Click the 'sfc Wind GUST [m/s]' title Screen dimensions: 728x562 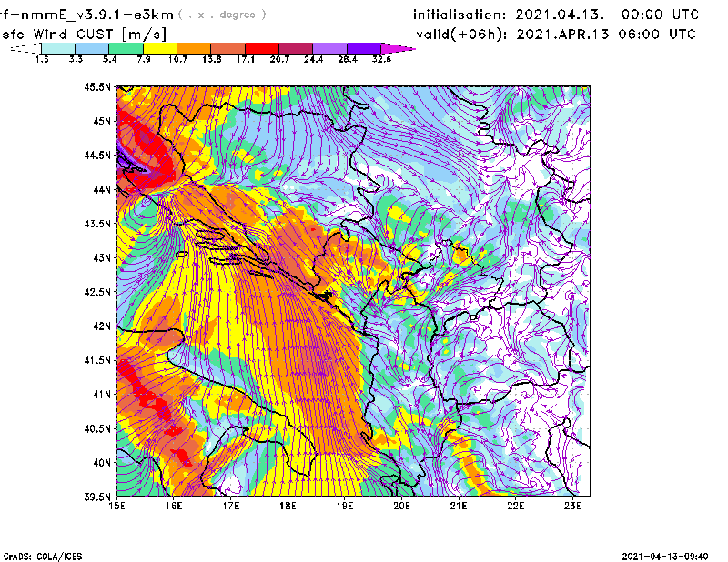coord(84,35)
